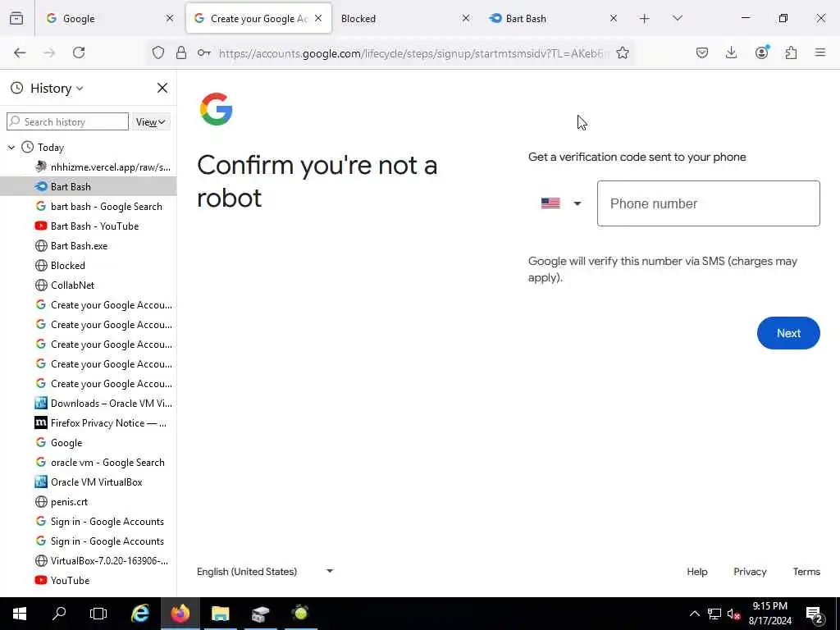
Task: View site security padlock info
Action: click(x=181, y=52)
